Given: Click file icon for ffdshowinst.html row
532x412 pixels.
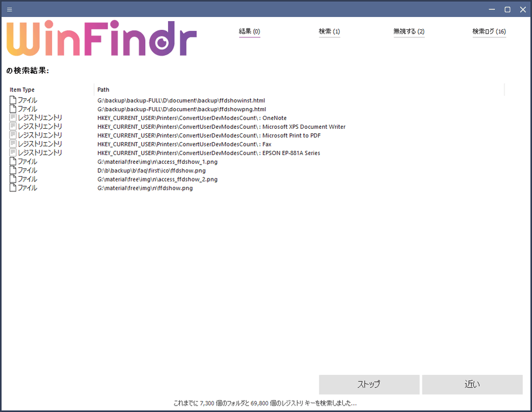Looking at the screenshot, I should point(13,100).
